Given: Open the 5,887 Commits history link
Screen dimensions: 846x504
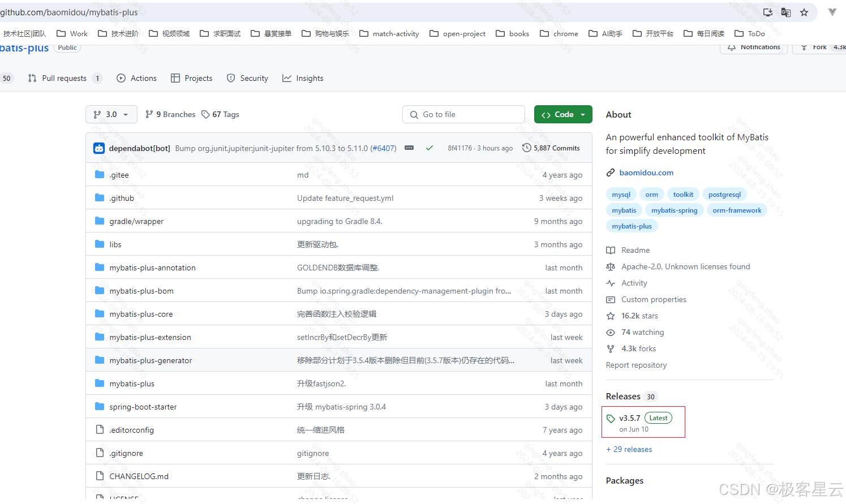Looking at the screenshot, I should point(551,148).
